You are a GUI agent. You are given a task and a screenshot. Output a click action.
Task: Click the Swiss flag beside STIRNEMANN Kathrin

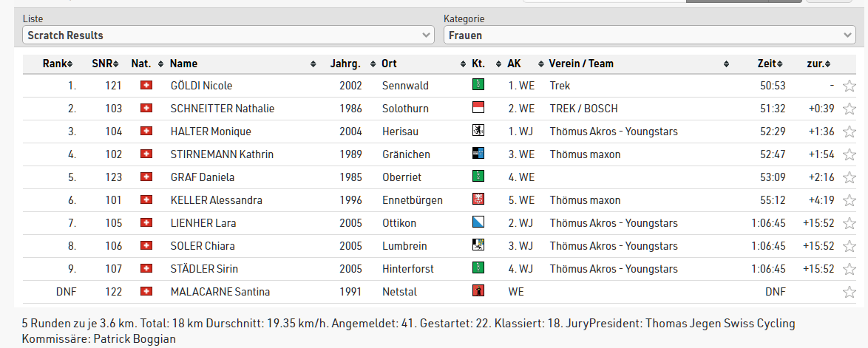click(x=146, y=154)
